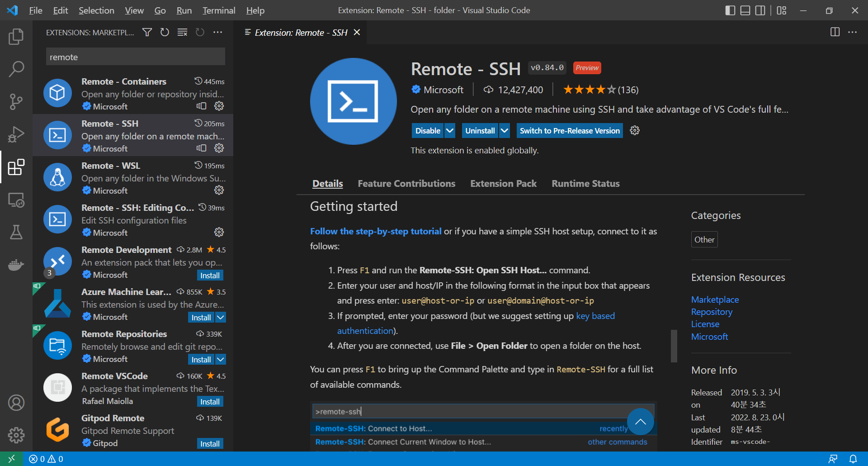The width and height of the screenshot is (868, 466).
Task: Open the extensions filter options
Action: click(x=146, y=32)
